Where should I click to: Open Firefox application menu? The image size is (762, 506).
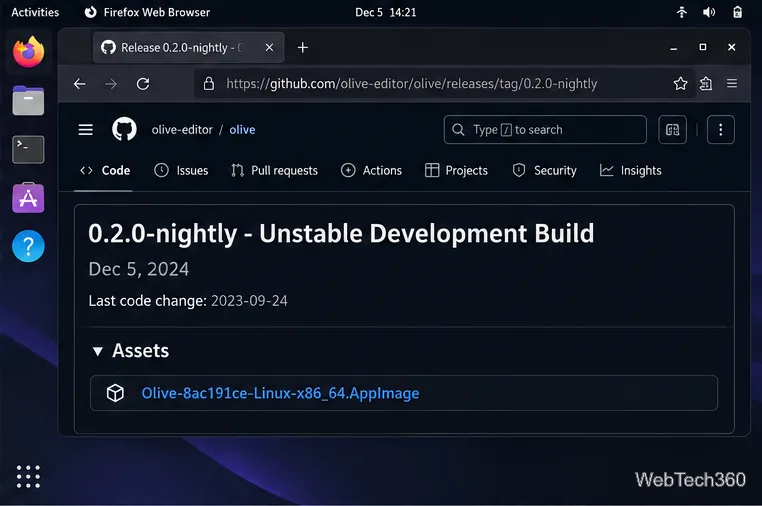coord(732,84)
